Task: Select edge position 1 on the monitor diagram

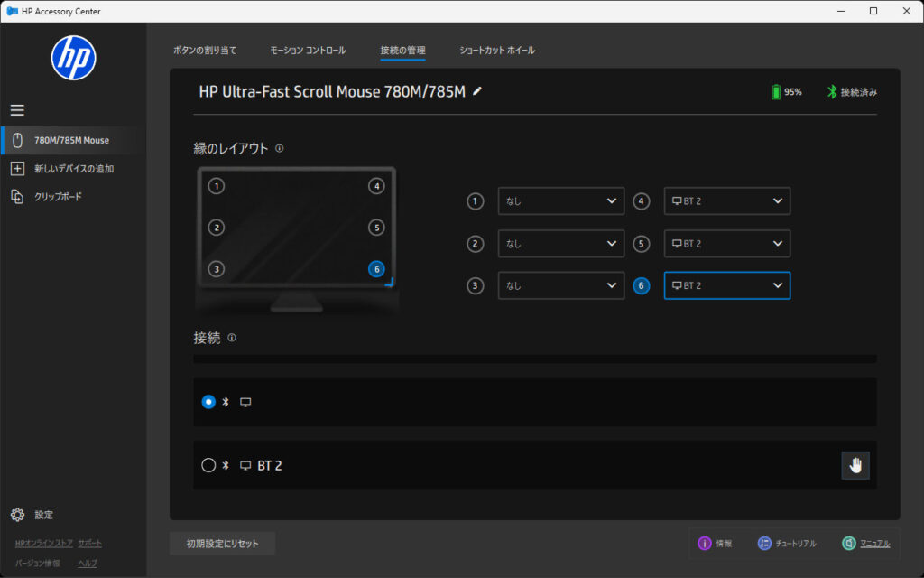Action: [217, 186]
